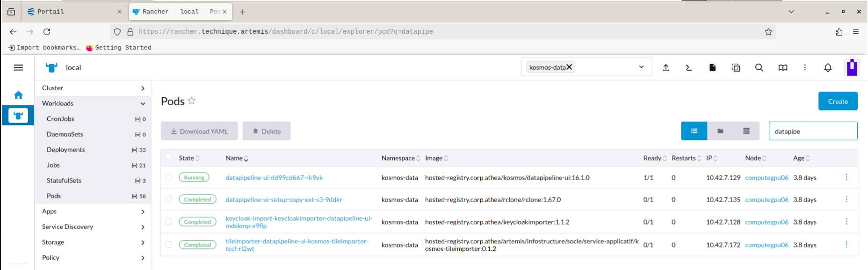Click the Delete button
This screenshot has width=868, height=270.
[x=267, y=131]
